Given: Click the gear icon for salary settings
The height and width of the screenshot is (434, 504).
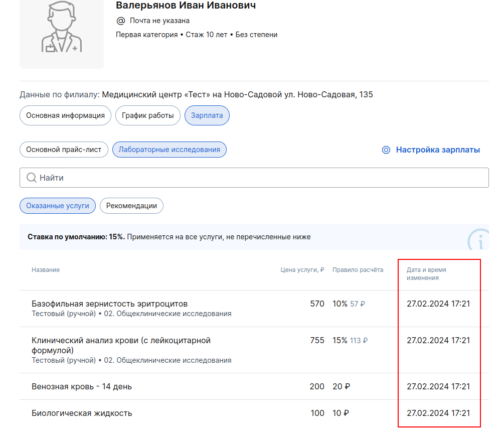Looking at the screenshot, I should (x=386, y=150).
